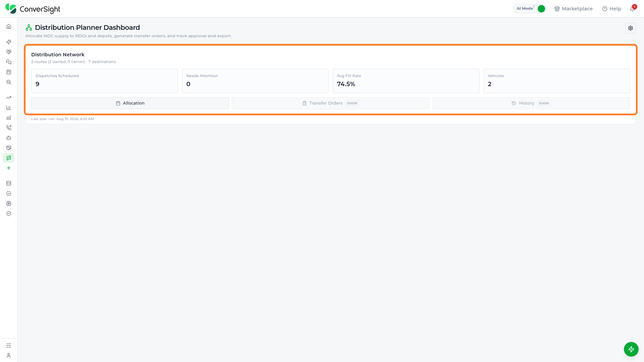
Task: Click the 'Last plan run' timestamp text
Action: click(62, 119)
